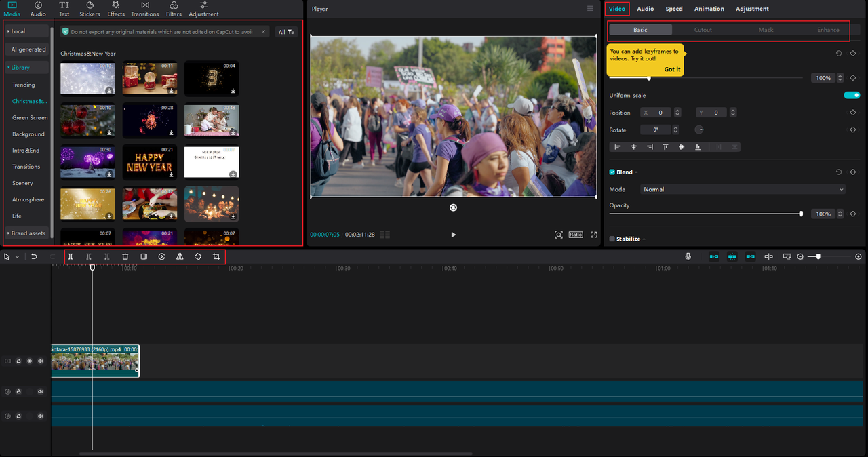Select the HAPPY NEW YEAR video thumbnail
Image resolution: width=868 pixels, height=457 pixels.
tap(150, 161)
